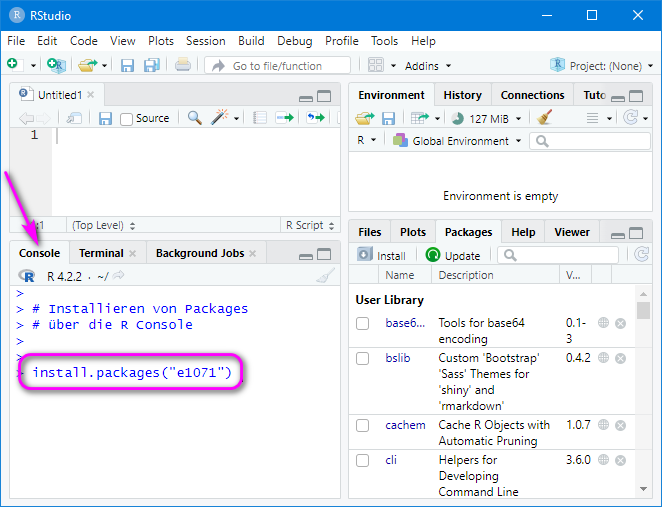
Task: Switch to the Plots tab
Action: [412, 232]
